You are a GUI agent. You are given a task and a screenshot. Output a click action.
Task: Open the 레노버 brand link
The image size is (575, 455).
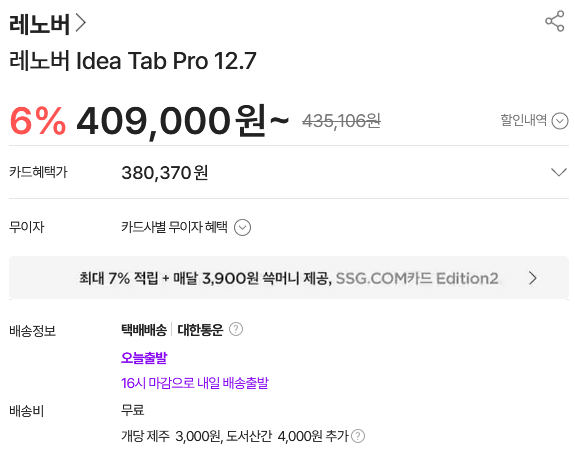coord(47,24)
